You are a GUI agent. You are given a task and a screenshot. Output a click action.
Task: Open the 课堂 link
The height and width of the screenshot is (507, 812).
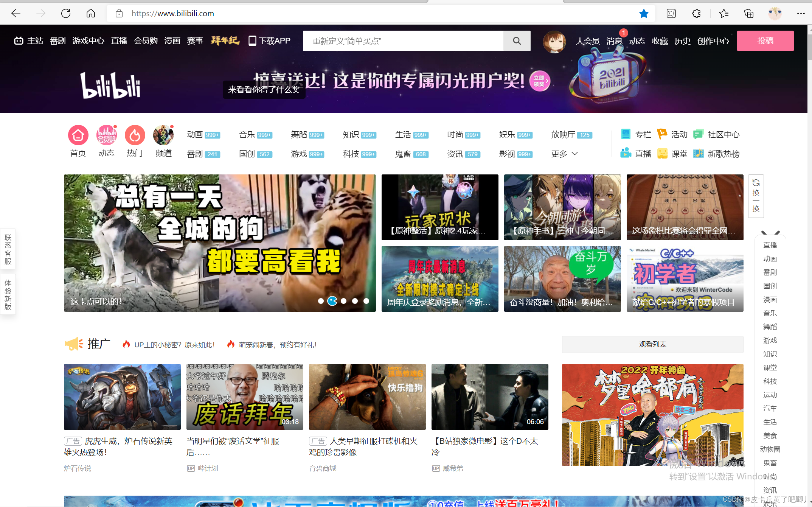pos(672,154)
